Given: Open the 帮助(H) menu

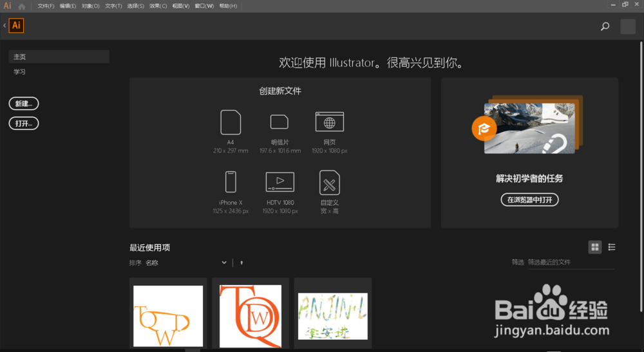Looking at the screenshot, I should [228, 6].
